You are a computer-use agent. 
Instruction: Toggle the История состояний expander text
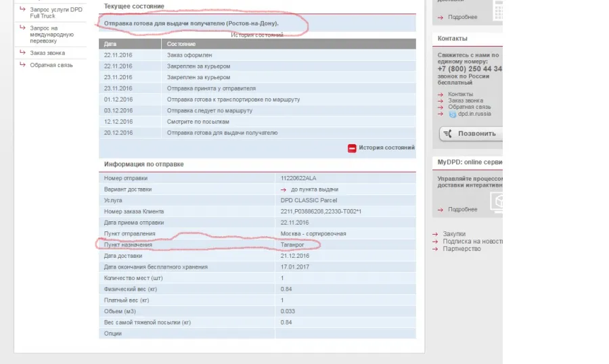386,147
